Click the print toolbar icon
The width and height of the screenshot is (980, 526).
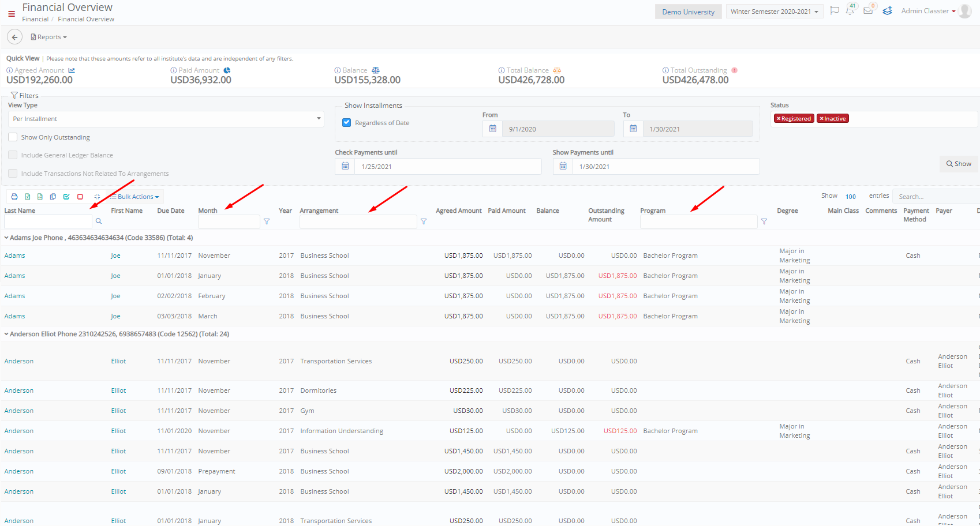point(14,197)
